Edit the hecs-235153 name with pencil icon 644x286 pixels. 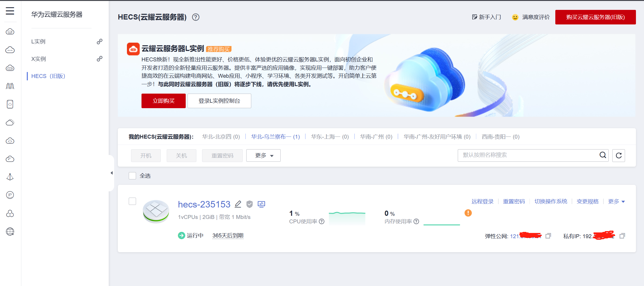tap(238, 204)
